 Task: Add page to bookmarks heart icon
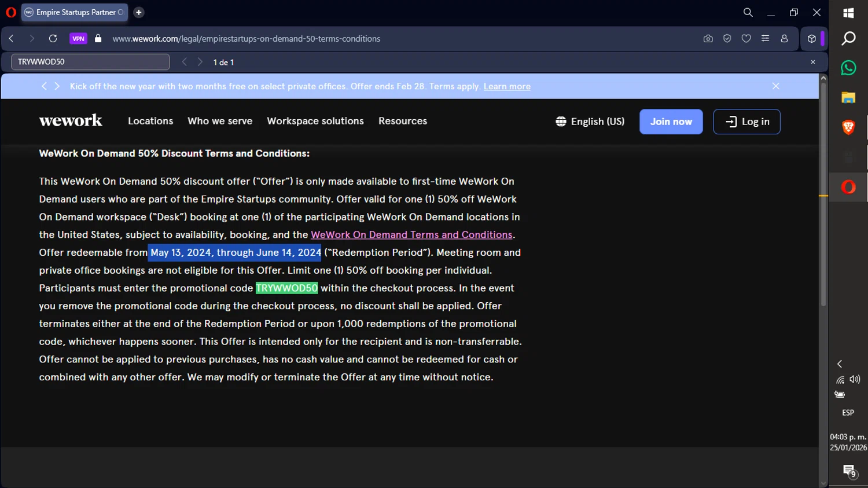click(x=746, y=39)
